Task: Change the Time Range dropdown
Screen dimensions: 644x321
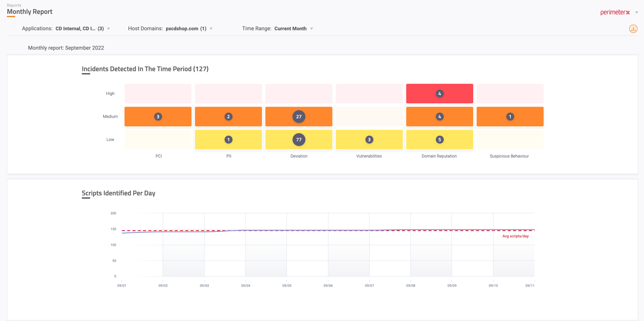Action: pyautogui.click(x=311, y=29)
